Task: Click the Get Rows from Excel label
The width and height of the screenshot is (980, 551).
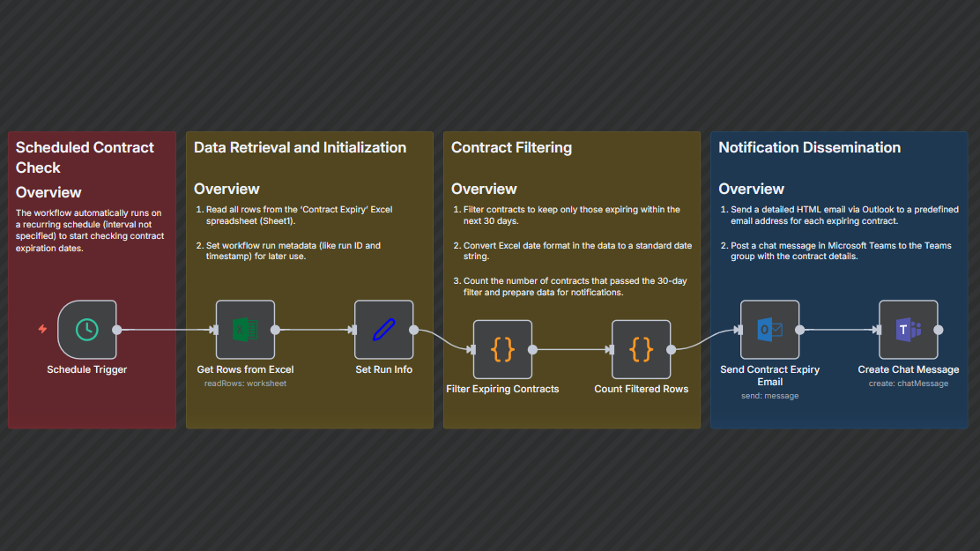Action: coord(245,369)
